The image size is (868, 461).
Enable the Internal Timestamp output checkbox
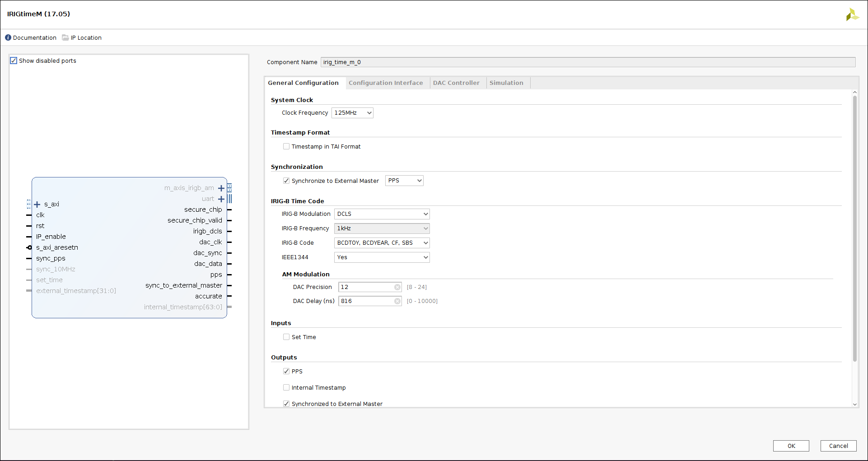(x=286, y=387)
